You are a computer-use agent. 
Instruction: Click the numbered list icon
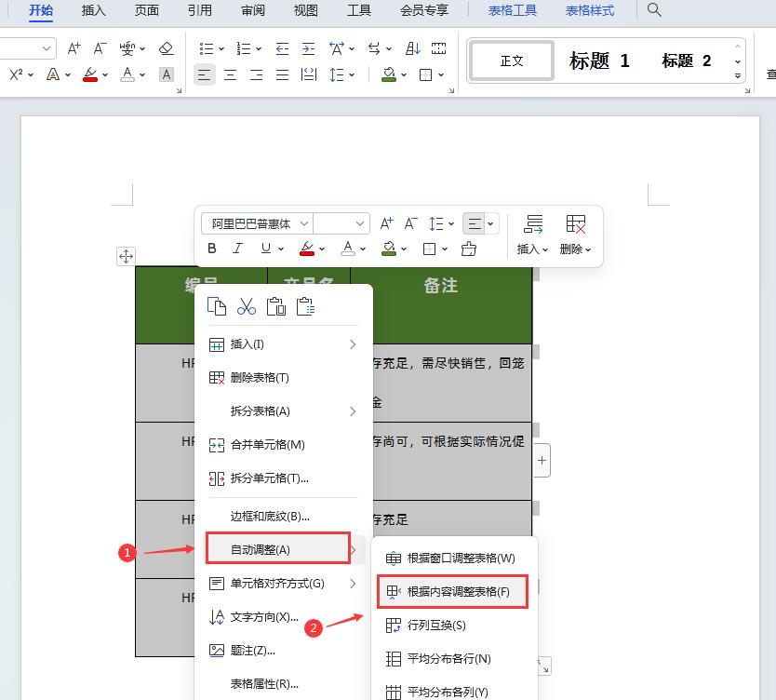[244, 48]
